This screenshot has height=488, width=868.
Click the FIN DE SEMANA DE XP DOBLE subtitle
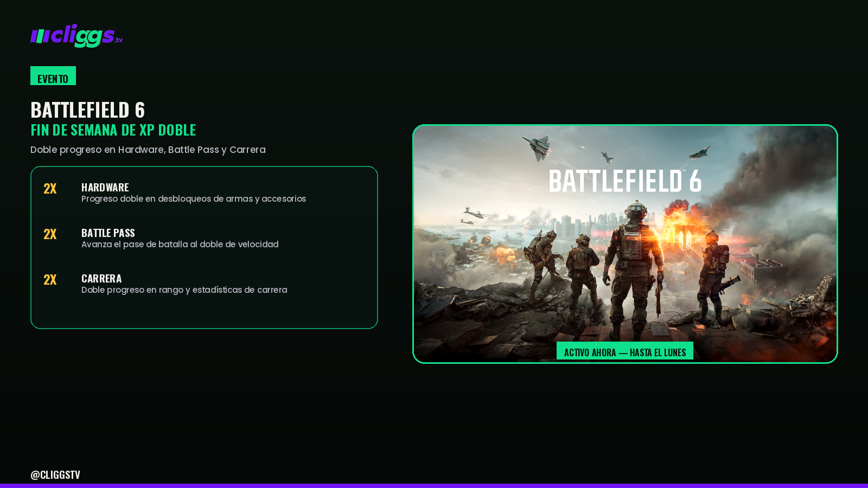point(113,130)
